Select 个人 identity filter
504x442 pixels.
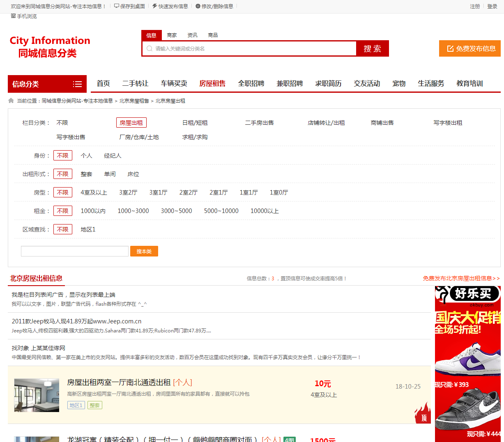tap(86, 156)
